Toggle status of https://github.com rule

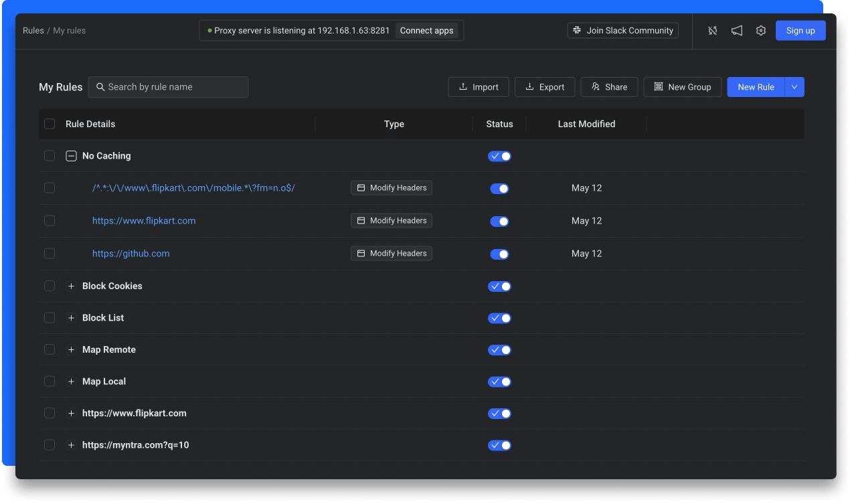click(x=499, y=254)
